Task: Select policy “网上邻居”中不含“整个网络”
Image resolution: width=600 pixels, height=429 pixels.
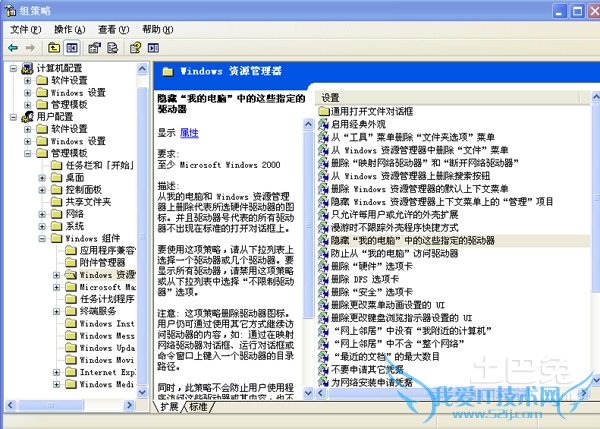Action: [x=399, y=343]
